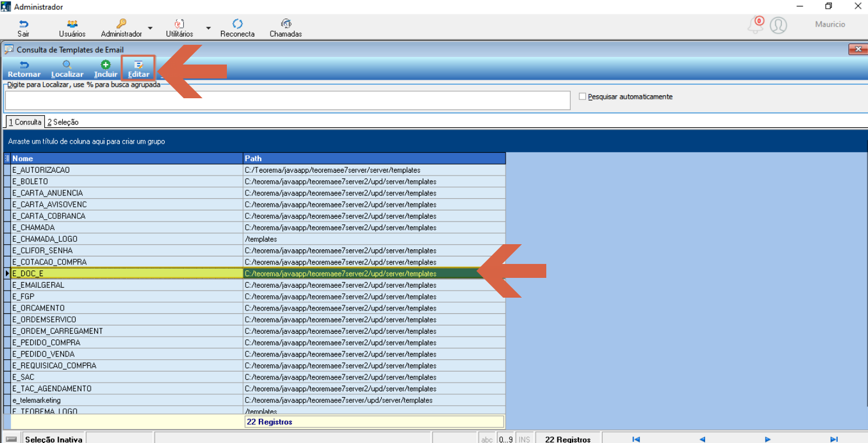868x443 pixels.
Task: Expand the Administrador dropdown arrow
Action: pos(150,28)
